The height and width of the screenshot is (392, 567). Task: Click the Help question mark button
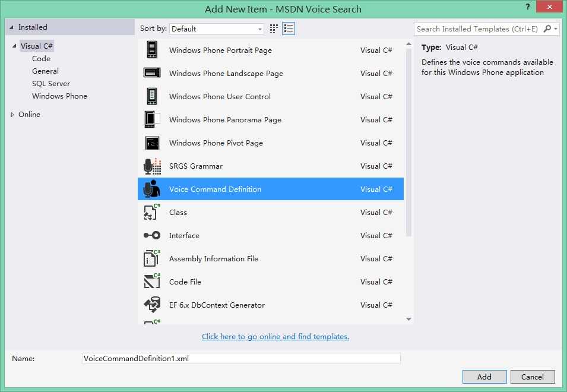tap(528, 7)
